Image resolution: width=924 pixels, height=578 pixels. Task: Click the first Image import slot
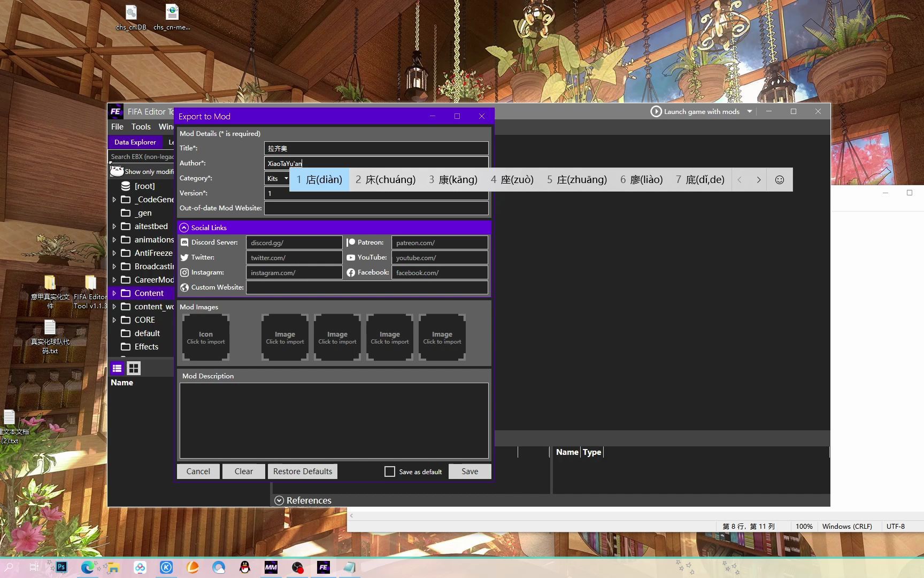[285, 337]
